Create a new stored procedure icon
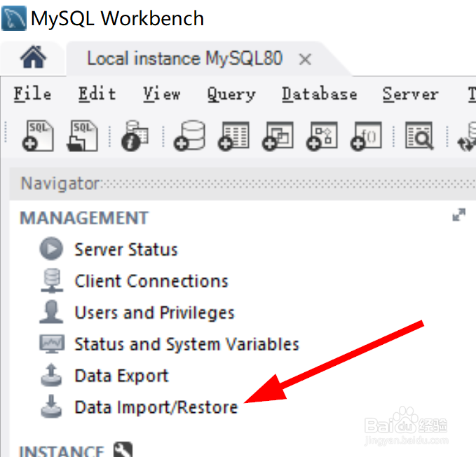 [322, 136]
